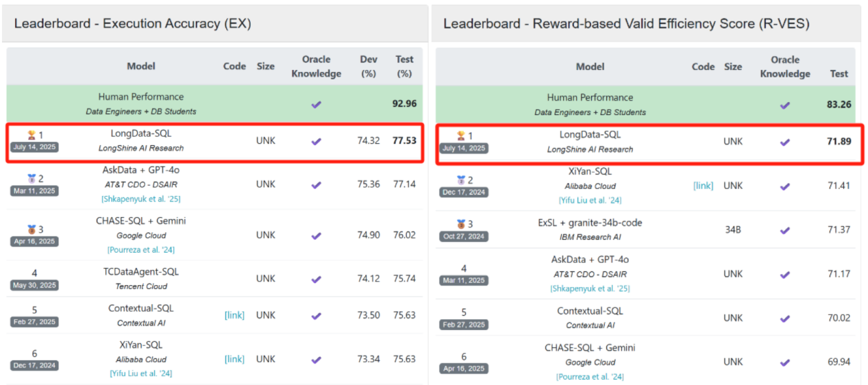868x385 pixels.
Task: Click the July 14, 2025 date badge in EX table
Action: pyautogui.click(x=34, y=147)
